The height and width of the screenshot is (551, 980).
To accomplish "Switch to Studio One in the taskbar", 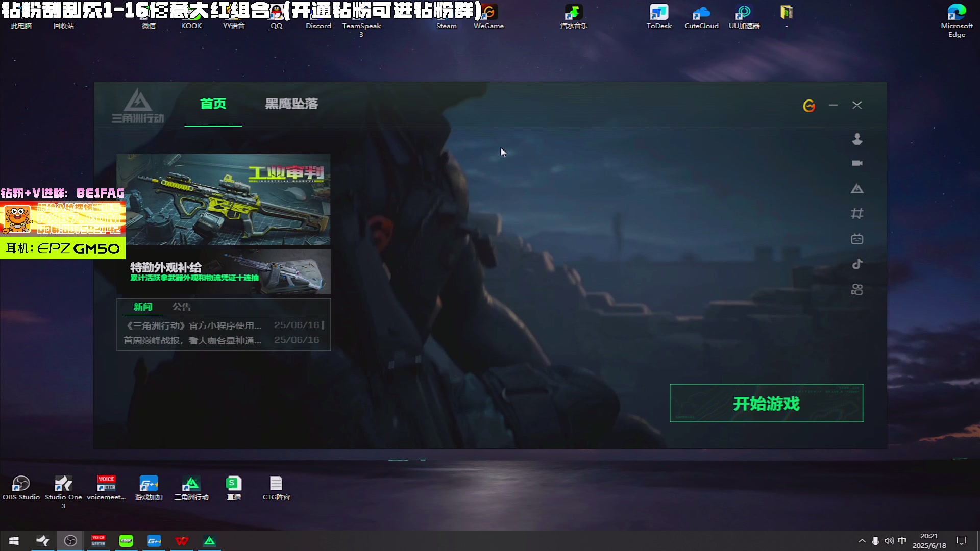I will pyautogui.click(x=42, y=541).
